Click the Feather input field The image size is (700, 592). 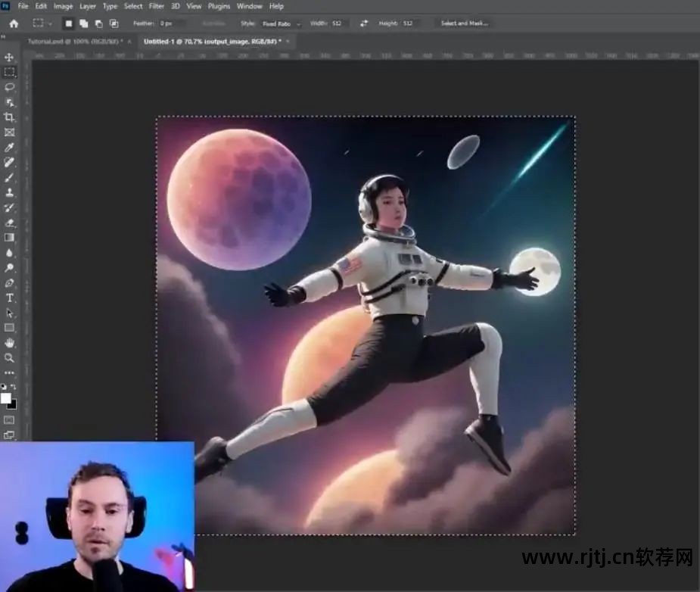(x=173, y=23)
